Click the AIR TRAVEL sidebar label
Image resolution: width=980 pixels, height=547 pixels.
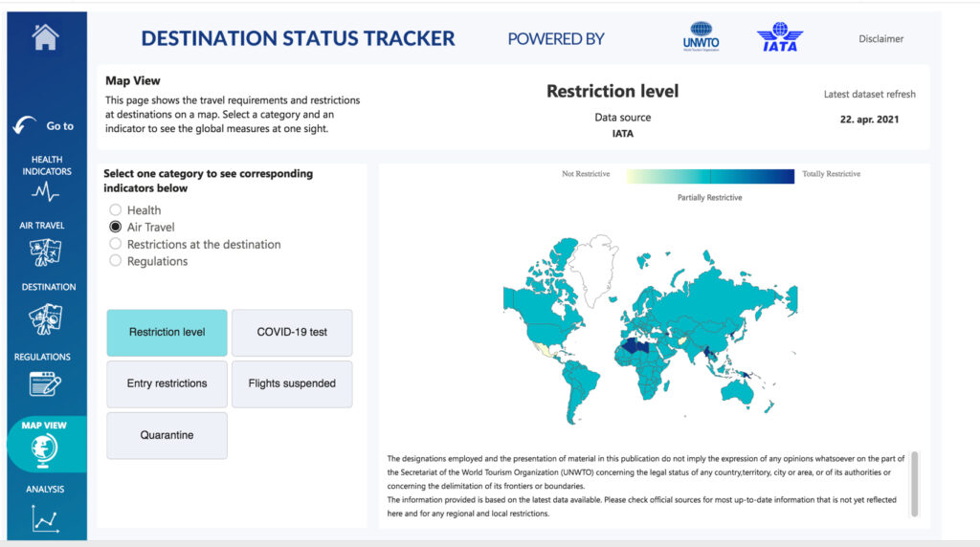tap(42, 226)
